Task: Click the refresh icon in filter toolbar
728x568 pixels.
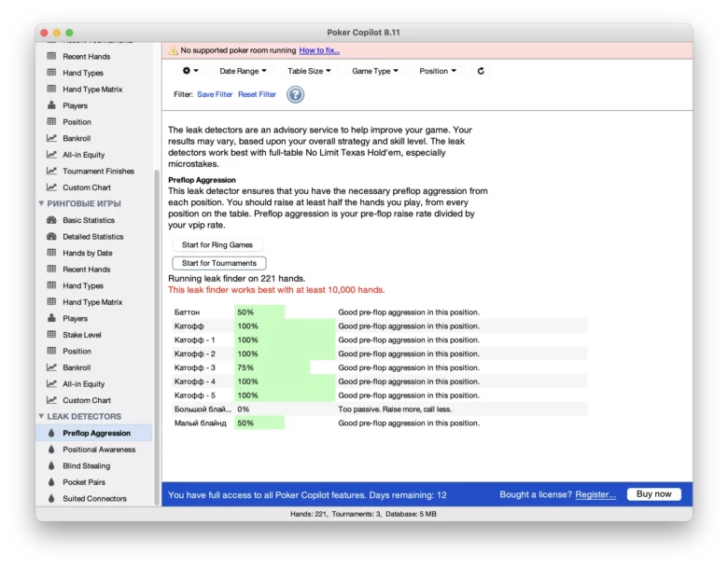Action: pos(481,71)
